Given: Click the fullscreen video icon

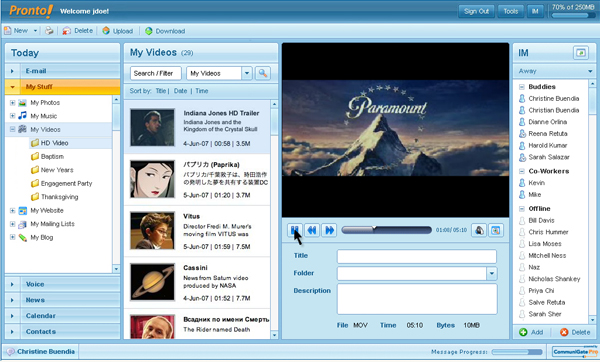Looking at the screenshot, I should tap(496, 230).
